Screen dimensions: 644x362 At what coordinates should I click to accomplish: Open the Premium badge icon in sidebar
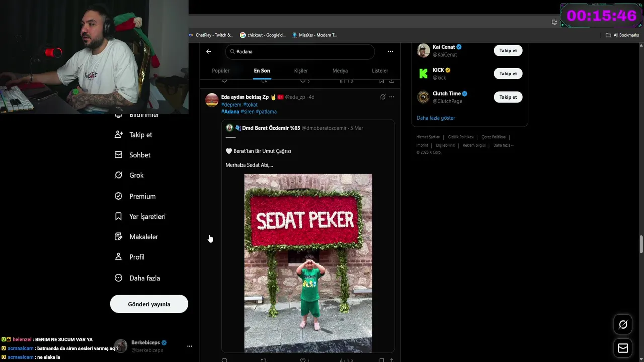[118, 196]
